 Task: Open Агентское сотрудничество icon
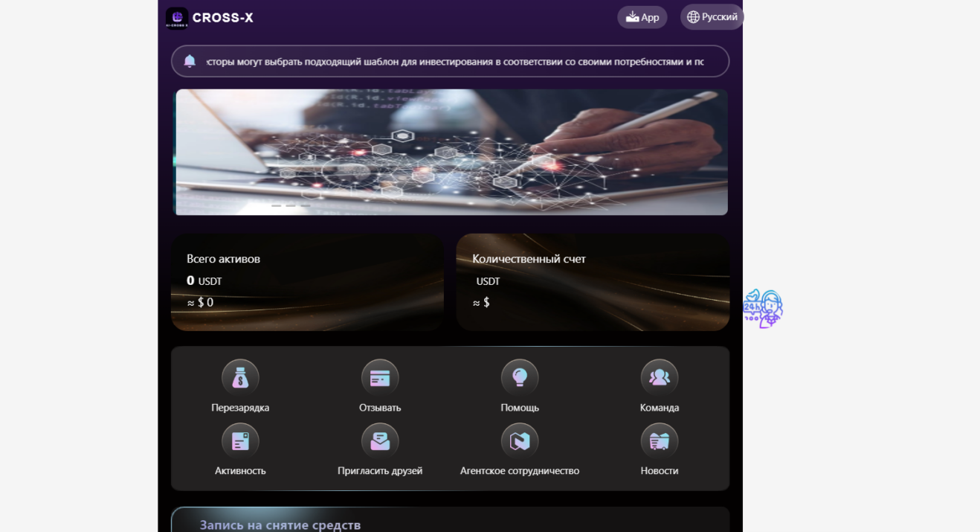click(x=520, y=441)
